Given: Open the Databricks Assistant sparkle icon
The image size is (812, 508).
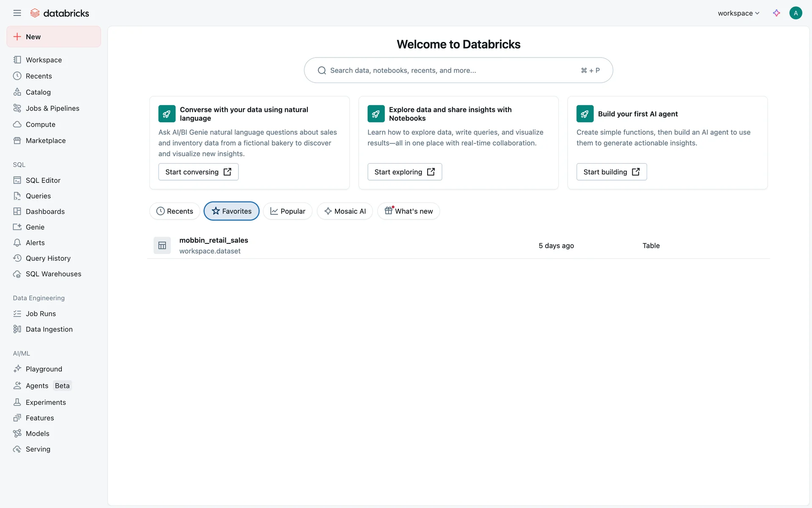Looking at the screenshot, I should click(x=776, y=13).
